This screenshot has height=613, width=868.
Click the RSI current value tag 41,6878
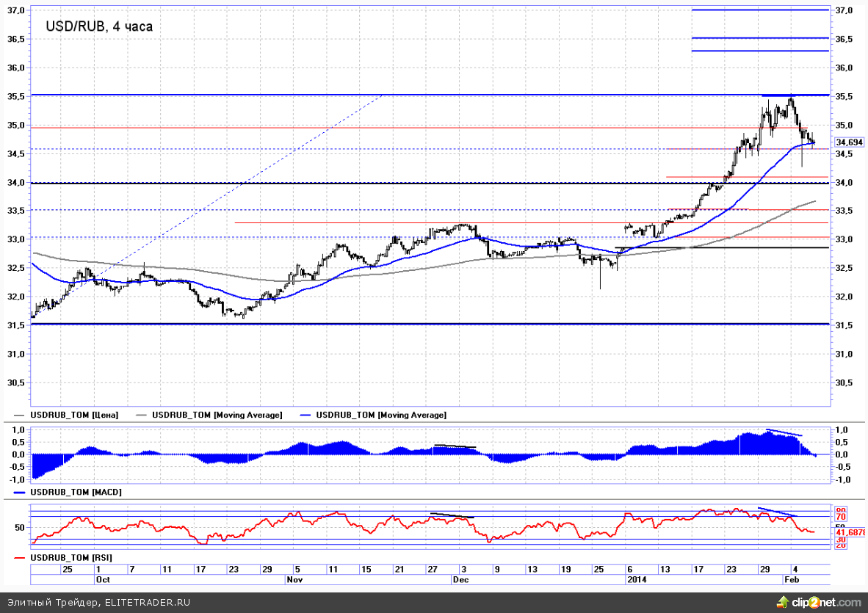850,532
